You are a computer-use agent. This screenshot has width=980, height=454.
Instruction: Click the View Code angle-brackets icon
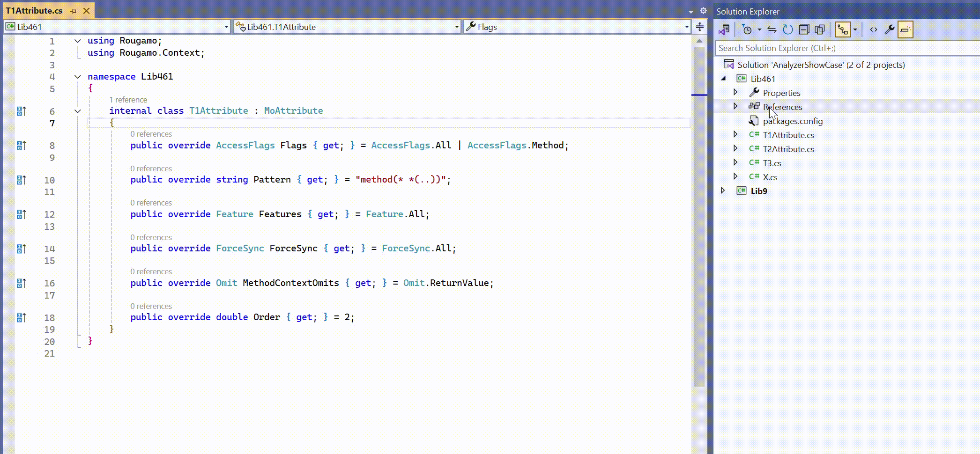pyautogui.click(x=874, y=29)
